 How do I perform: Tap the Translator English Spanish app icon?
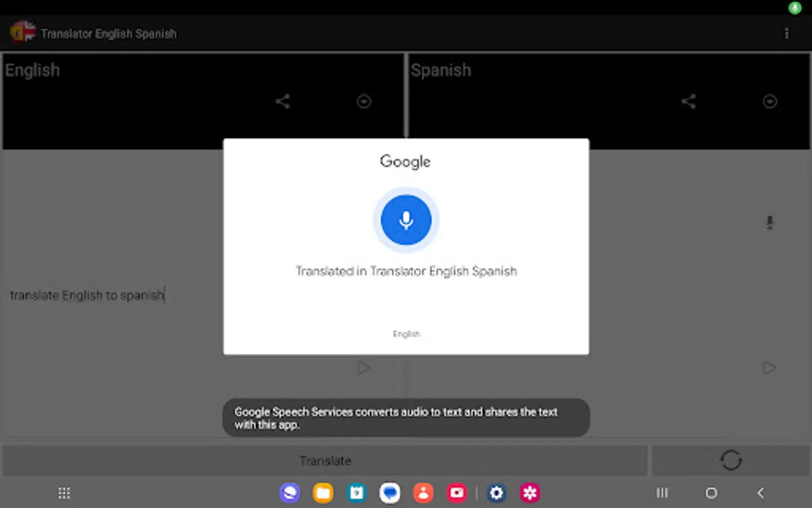[x=23, y=33]
